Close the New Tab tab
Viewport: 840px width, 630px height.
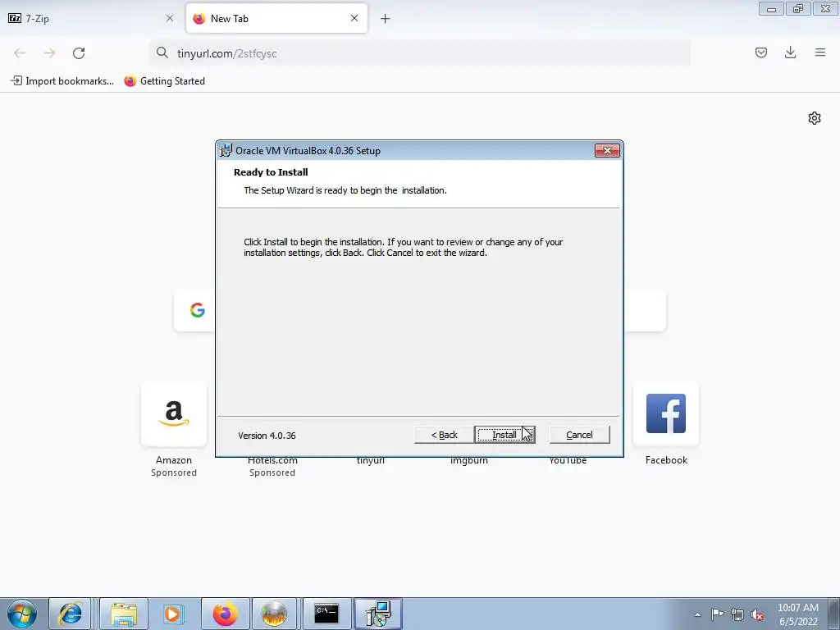pyautogui.click(x=354, y=18)
